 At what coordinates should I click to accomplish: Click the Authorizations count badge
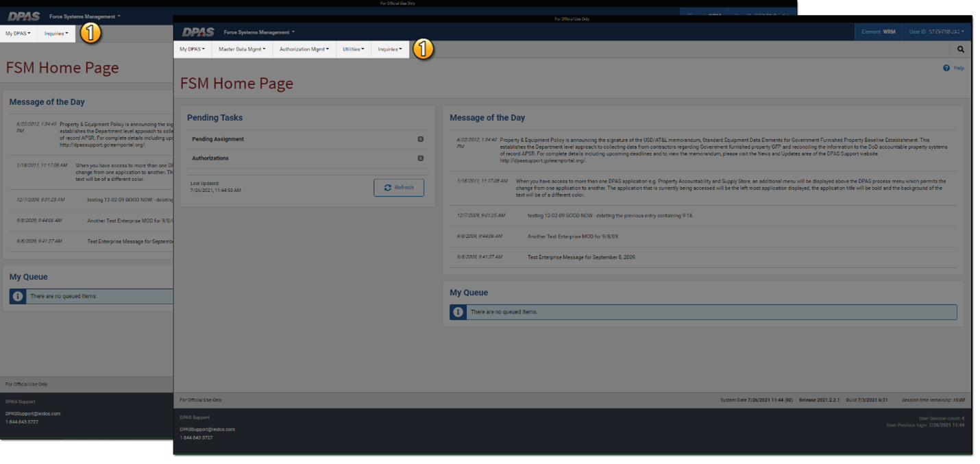point(420,158)
